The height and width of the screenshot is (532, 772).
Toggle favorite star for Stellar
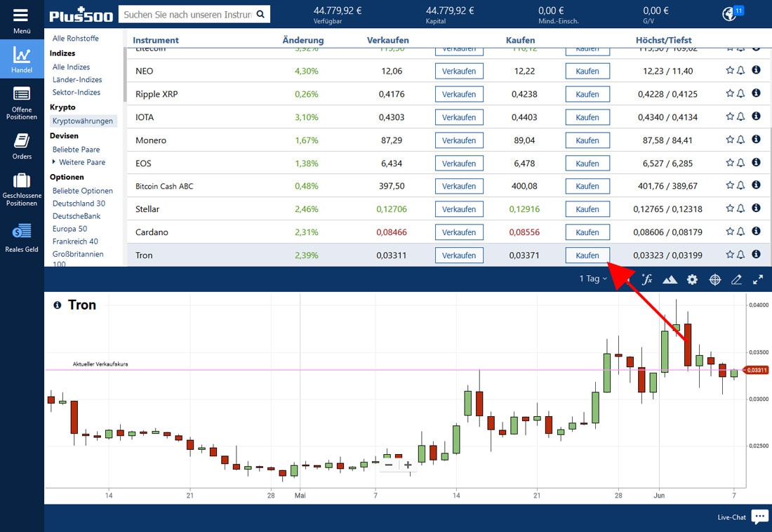pos(730,209)
